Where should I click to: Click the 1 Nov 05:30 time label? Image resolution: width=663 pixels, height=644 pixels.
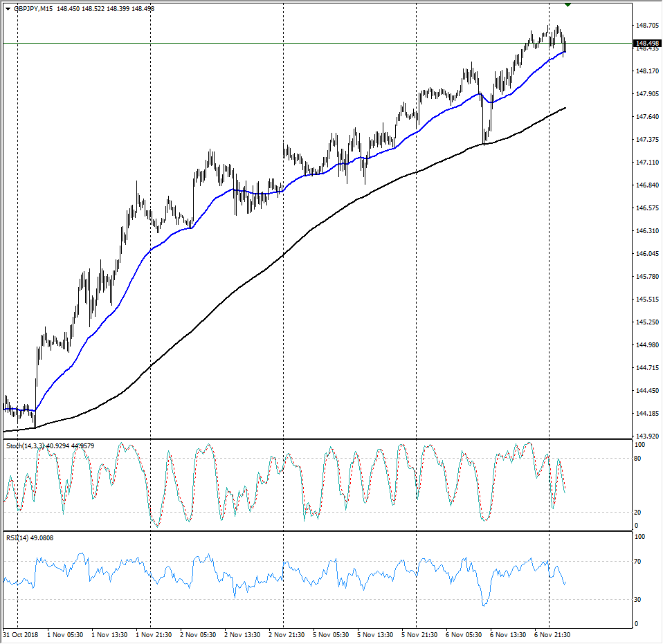pyautogui.click(x=65, y=634)
